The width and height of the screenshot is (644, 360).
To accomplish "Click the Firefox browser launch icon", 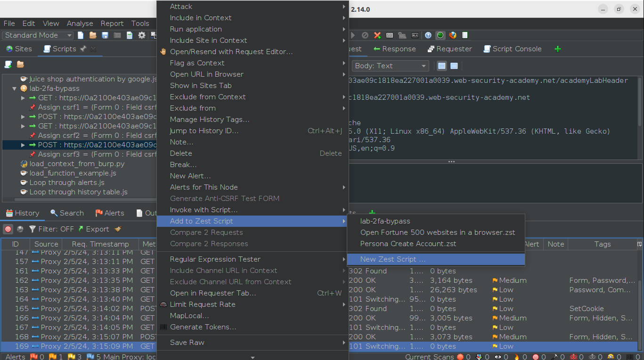I will pos(453,35).
